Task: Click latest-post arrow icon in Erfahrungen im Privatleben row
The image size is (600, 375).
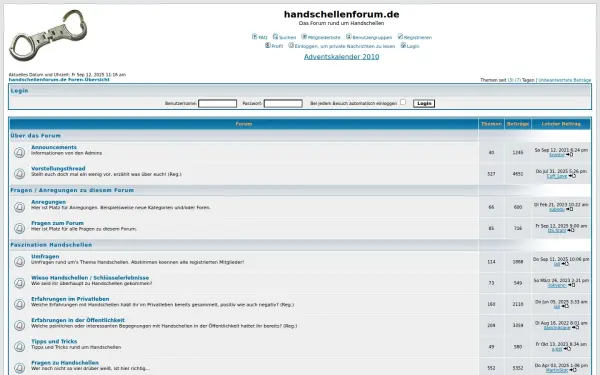Action: tap(565, 307)
